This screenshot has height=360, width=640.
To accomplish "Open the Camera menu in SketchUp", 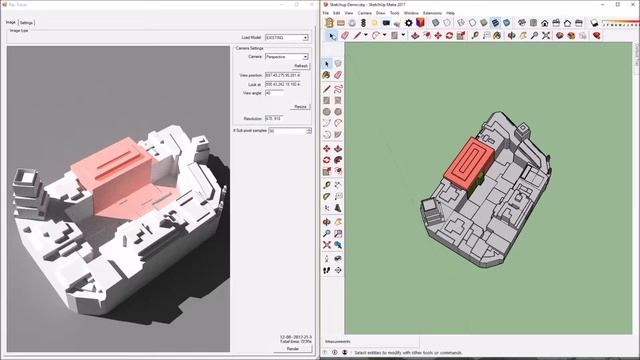I will click(364, 13).
